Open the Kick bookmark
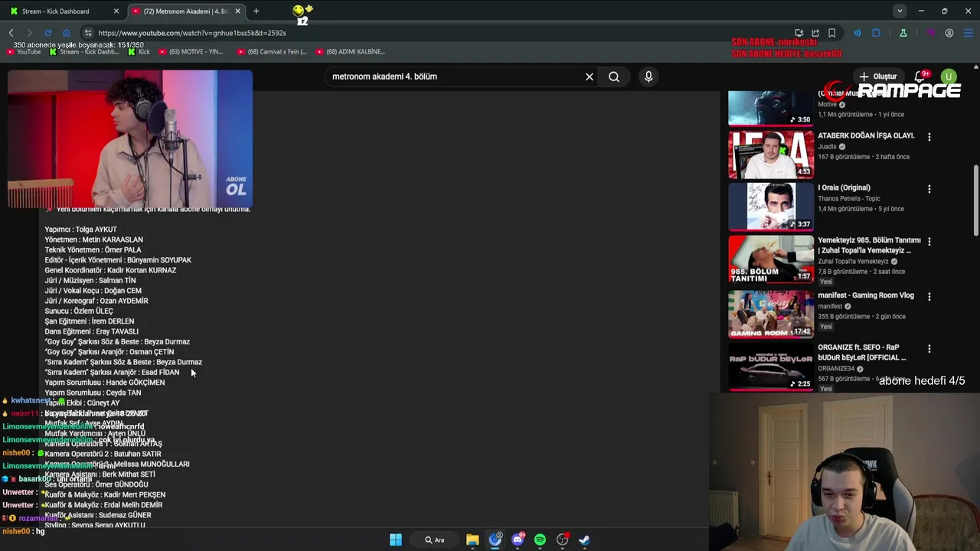Screen dimensions: 980x551 [x=139, y=51]
